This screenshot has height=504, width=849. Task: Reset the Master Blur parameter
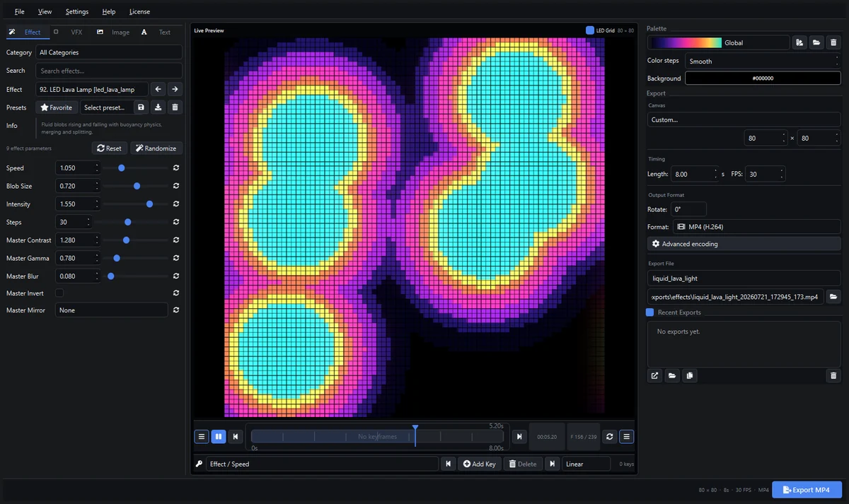tap(175, 276)
